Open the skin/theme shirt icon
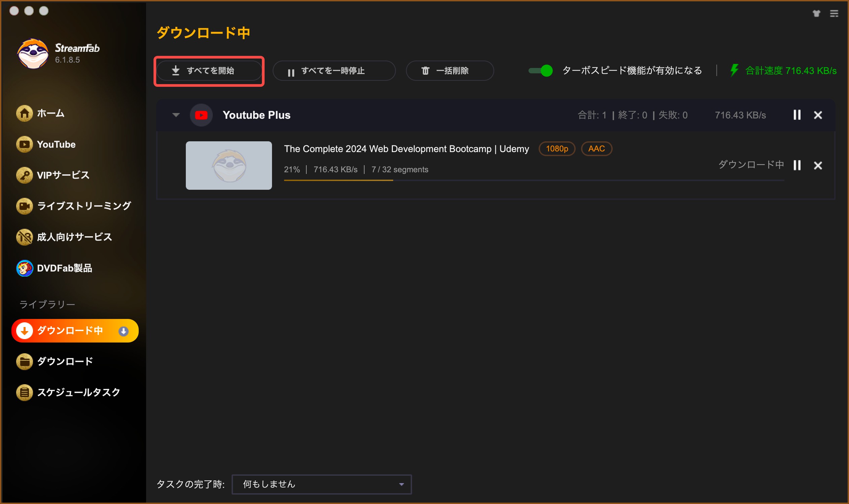This screenshot has width=849, height=504. 816,13
